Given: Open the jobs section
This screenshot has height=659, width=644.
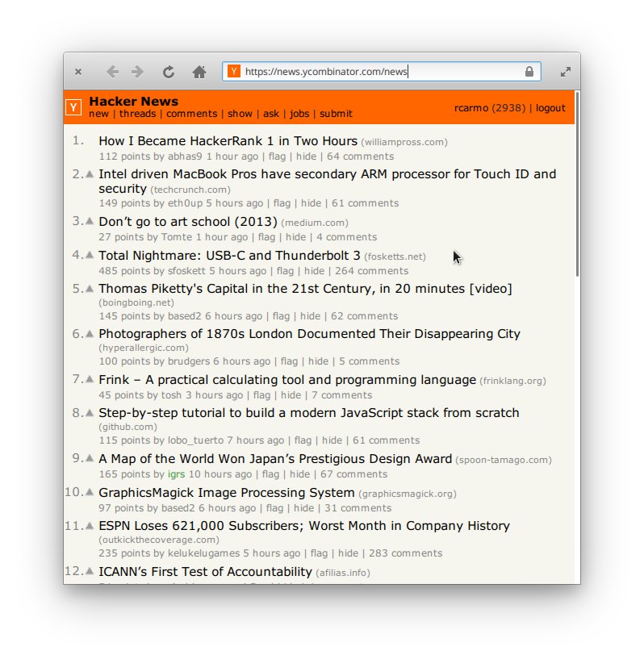Looking at the screenshot, I should click(299, 114).
